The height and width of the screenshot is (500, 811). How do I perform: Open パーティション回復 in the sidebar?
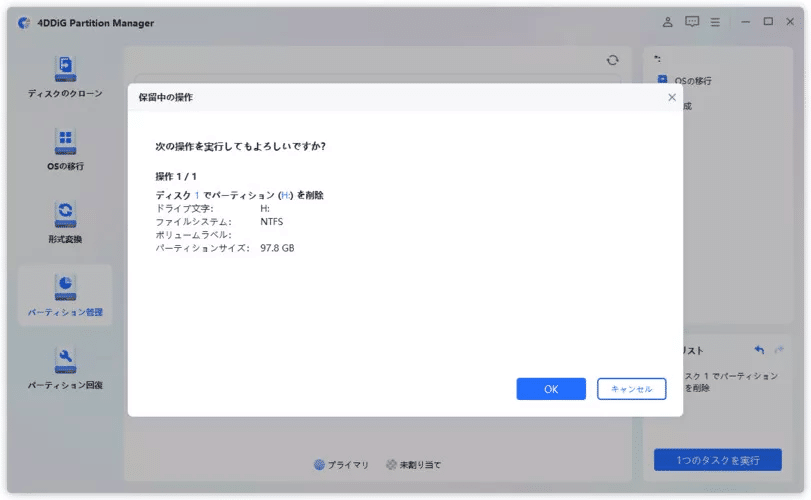coord(65,368)
